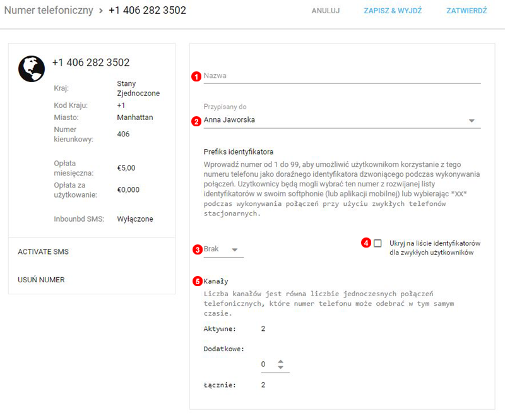Click the red number 1 marker
Viewport: 505px width, 420px height.
(x=196, y=76)
